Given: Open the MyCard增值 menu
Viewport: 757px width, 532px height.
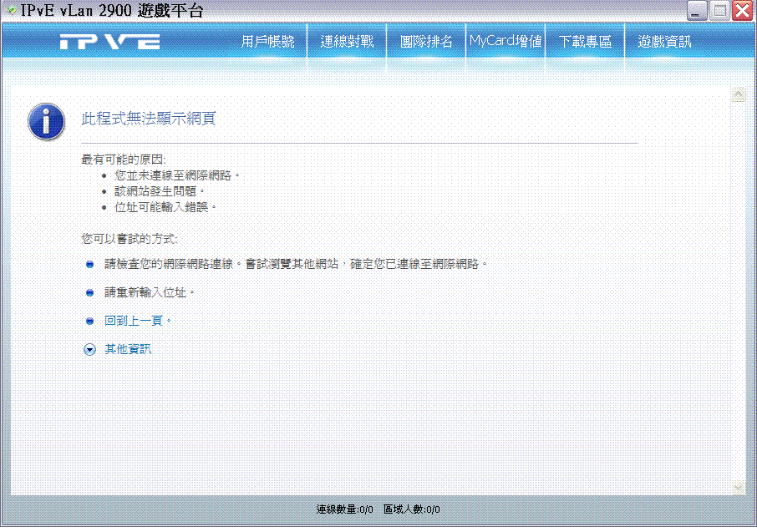Looking at the screenshot, I should [506, 42].
